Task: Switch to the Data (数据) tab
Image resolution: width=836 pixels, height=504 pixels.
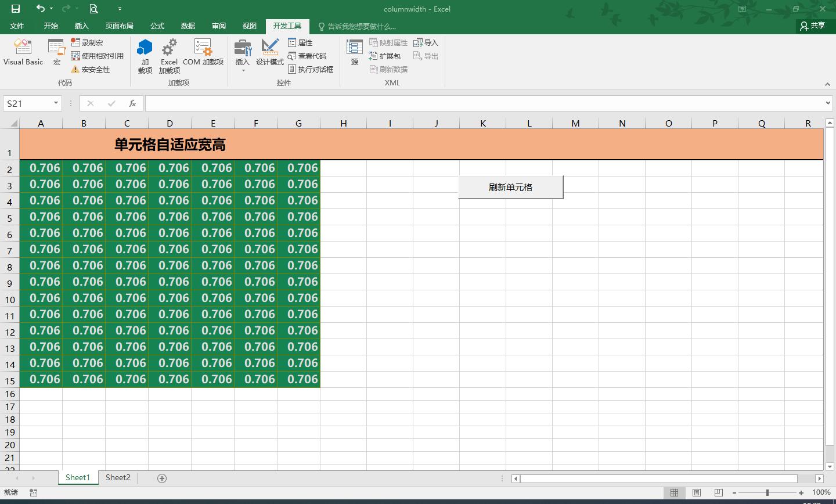Action: [188, 26]
